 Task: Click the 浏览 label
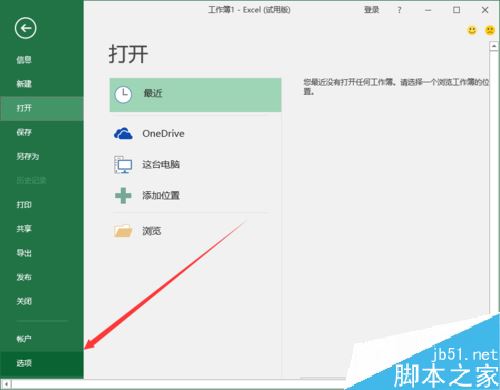pyautogui.click(x=152, y=231)
